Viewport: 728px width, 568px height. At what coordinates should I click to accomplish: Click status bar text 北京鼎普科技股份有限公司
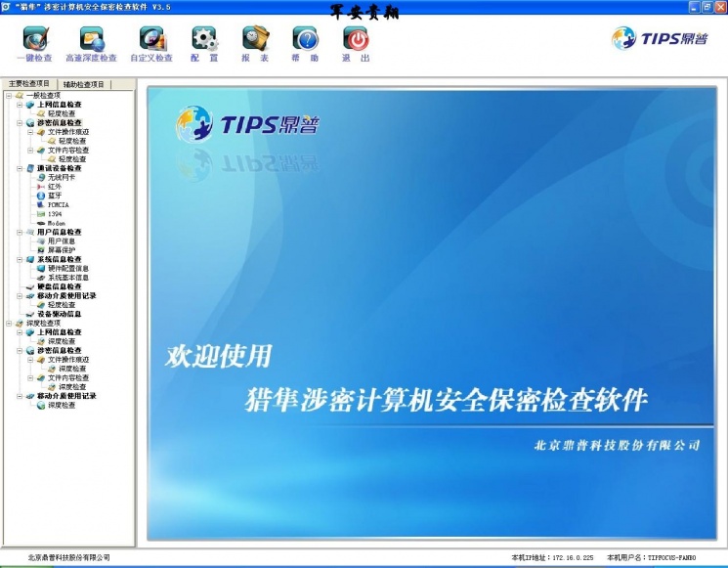pos(68,557)
